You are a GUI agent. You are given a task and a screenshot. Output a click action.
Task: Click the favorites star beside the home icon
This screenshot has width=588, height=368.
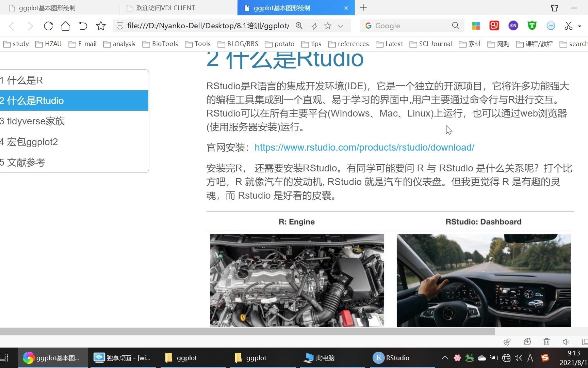[x=101, y=26]
